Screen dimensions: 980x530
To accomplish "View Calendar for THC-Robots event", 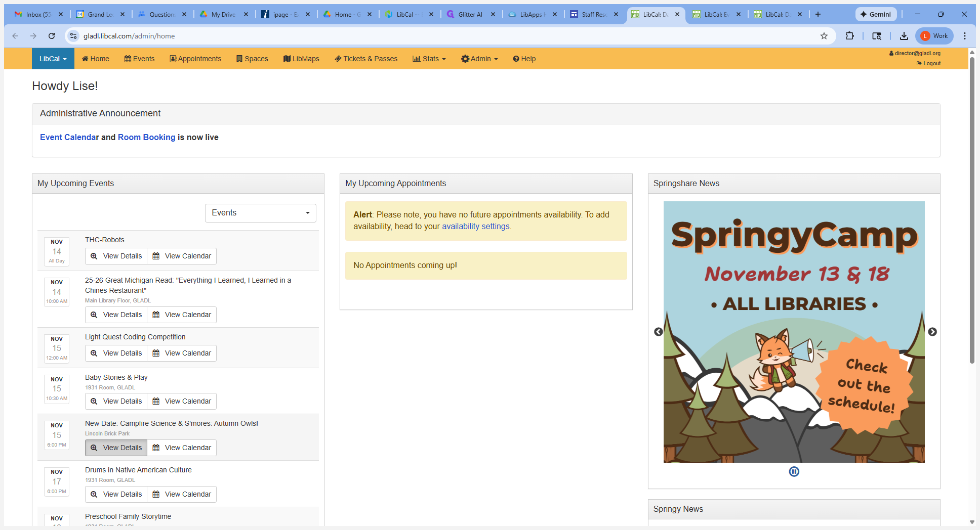I will coord(182,256).
